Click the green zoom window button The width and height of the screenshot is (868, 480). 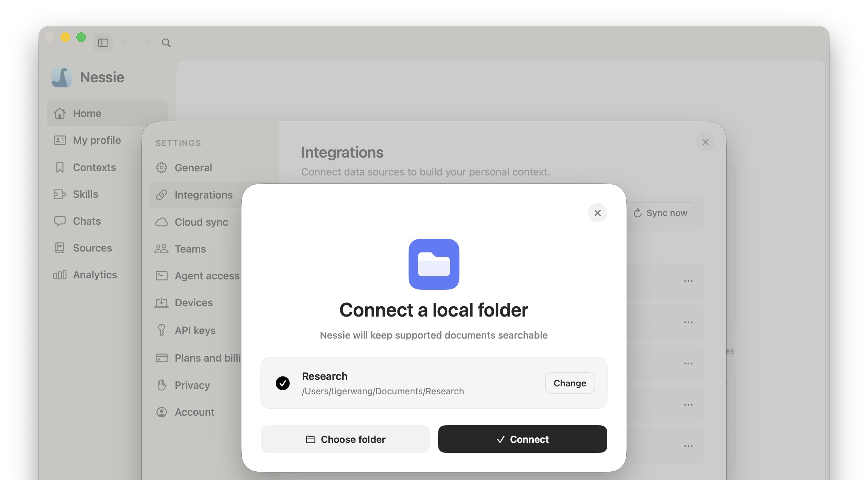[x=81, y=37]
